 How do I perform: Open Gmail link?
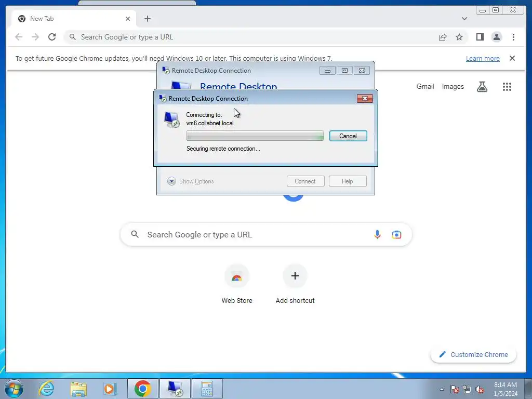(x=425, y=87)
